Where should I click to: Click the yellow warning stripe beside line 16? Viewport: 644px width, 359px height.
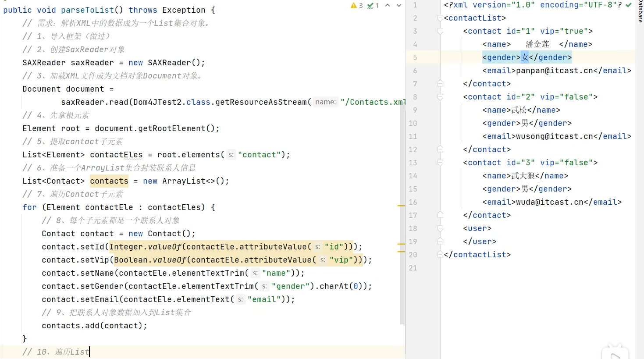coord(401,206)
